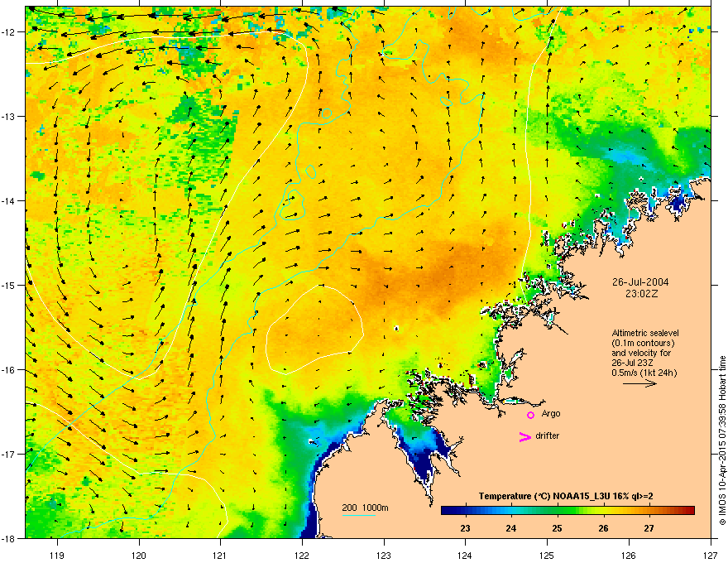This screenshot has height=563, width=728.
Task: Click longitude axis label 121
Action: [x=220, y=555]
